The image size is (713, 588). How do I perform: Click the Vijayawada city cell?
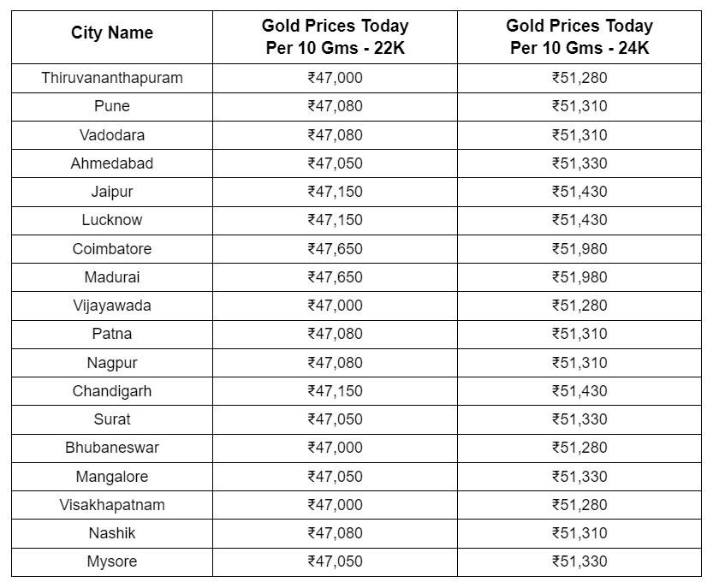pyautogui.click(x=112, y=306)
